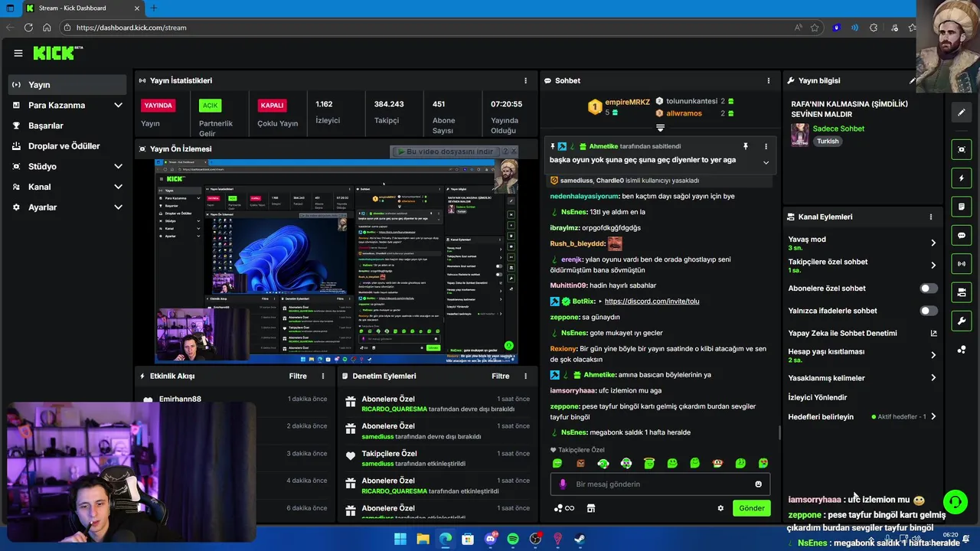Click Bu video dosyasını indir button

click(449, 152)
